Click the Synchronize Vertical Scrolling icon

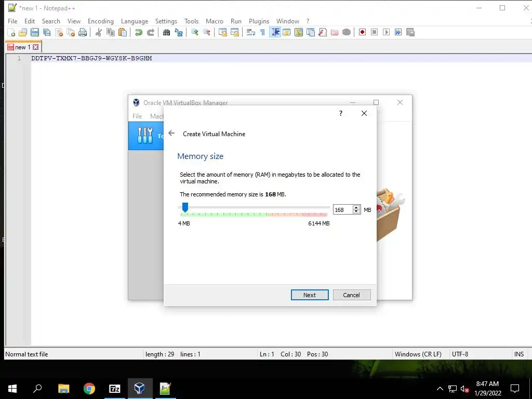tap(223, 32)
